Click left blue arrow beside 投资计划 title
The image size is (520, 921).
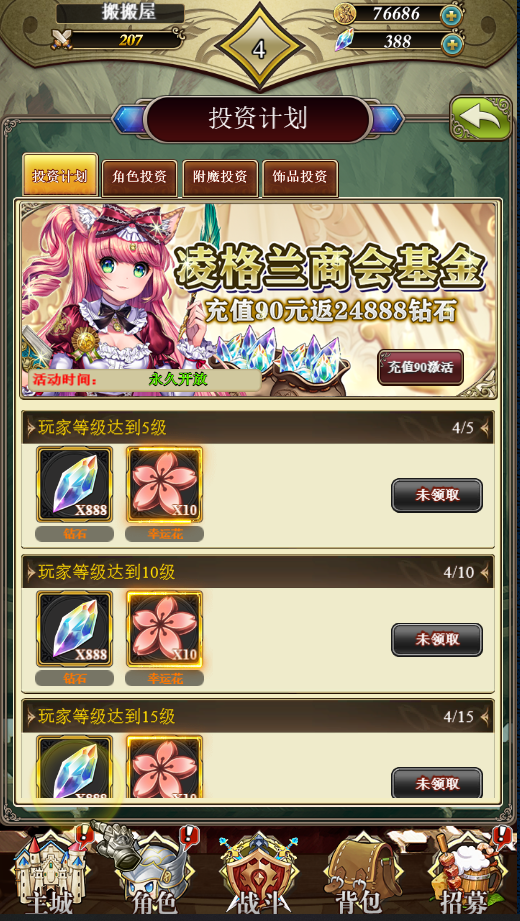pyautogui.click(x=129, y=119)
